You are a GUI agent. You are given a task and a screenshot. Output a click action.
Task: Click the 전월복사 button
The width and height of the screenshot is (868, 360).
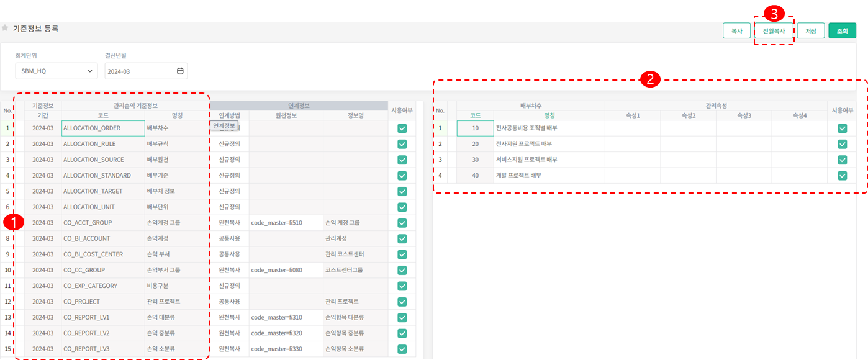tap(774, 31)
